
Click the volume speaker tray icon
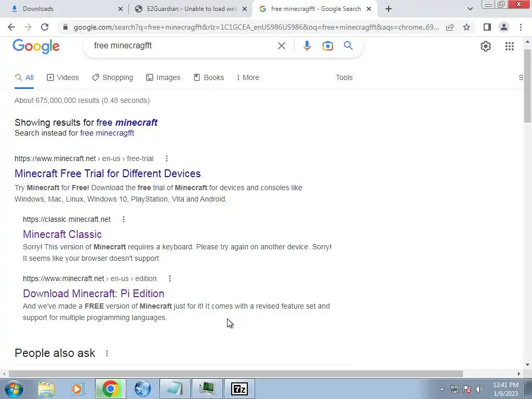coord(480,389)
